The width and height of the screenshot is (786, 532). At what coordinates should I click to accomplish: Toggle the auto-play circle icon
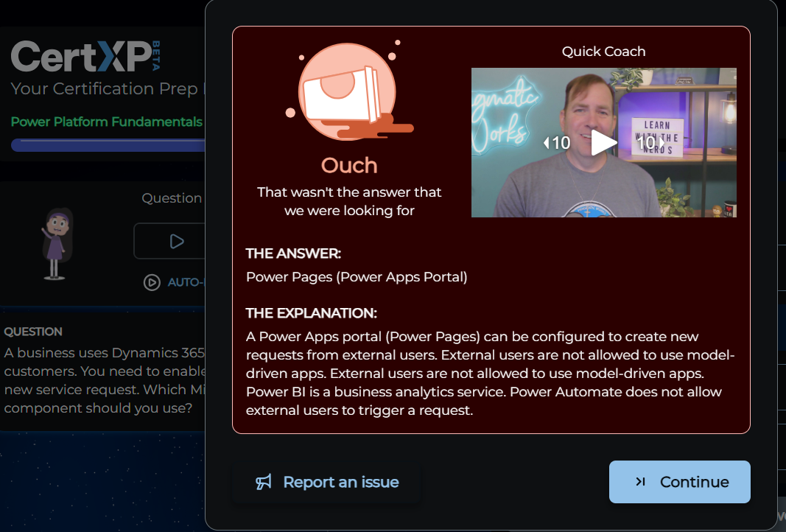click(152, 282)
